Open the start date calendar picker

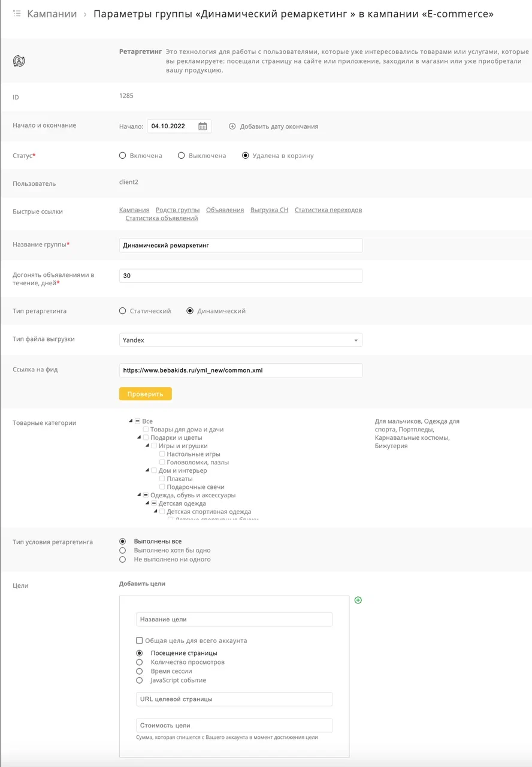pyautogui.click(x=202, y=126)
